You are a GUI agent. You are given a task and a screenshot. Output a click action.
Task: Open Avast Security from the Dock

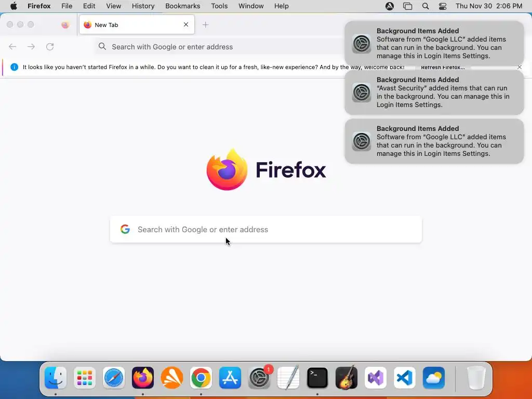tap(172, 378)
